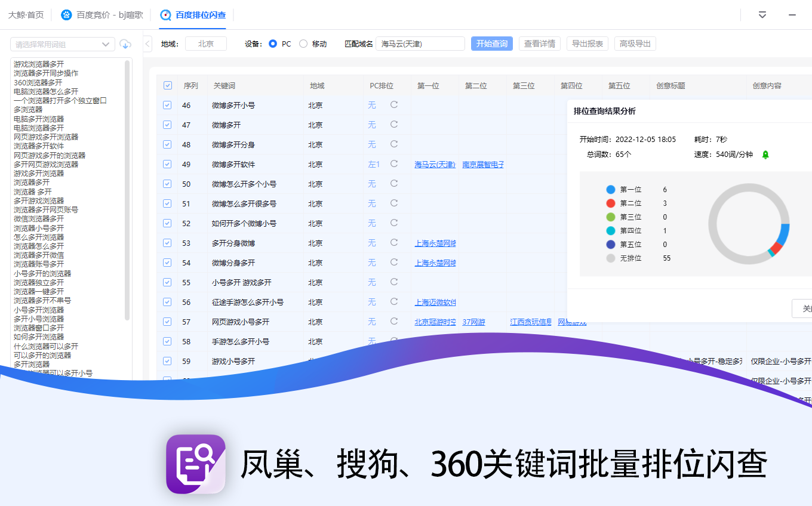Open the 海马云(天津) link in row 49
Screen dimensions: 812x506
[x=435, y=164]
